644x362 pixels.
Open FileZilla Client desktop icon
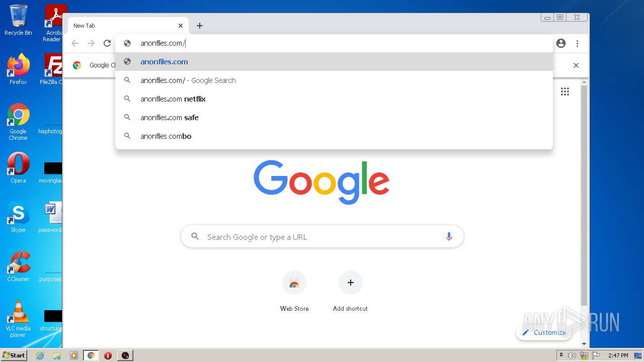click(x=52, y=69)
